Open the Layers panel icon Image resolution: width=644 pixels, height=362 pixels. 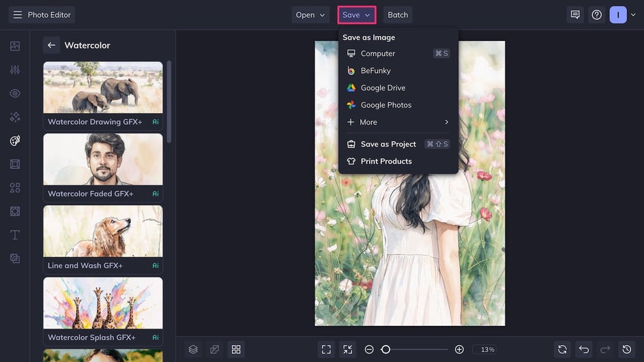pyautogui.click(x=193, y=349)
